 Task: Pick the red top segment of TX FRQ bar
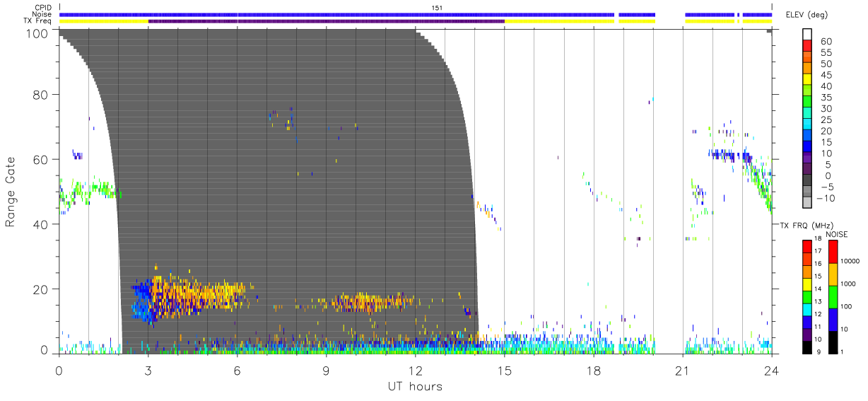(807, 247)
